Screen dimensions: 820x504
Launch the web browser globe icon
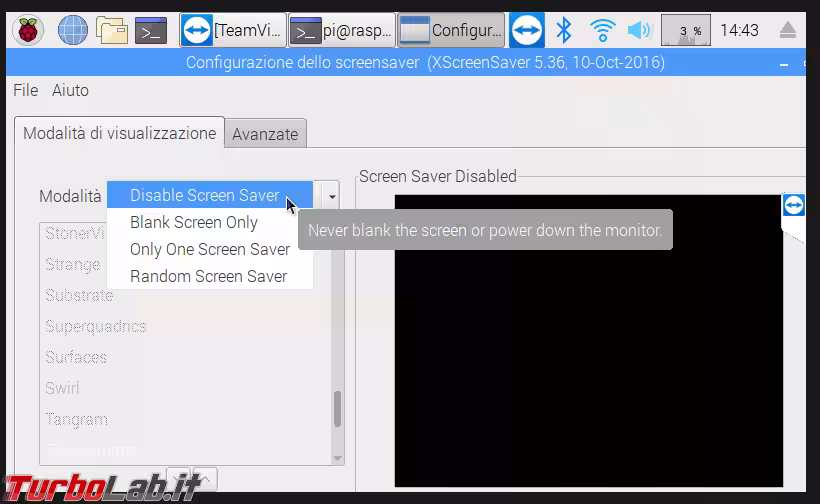coord(73,30)
